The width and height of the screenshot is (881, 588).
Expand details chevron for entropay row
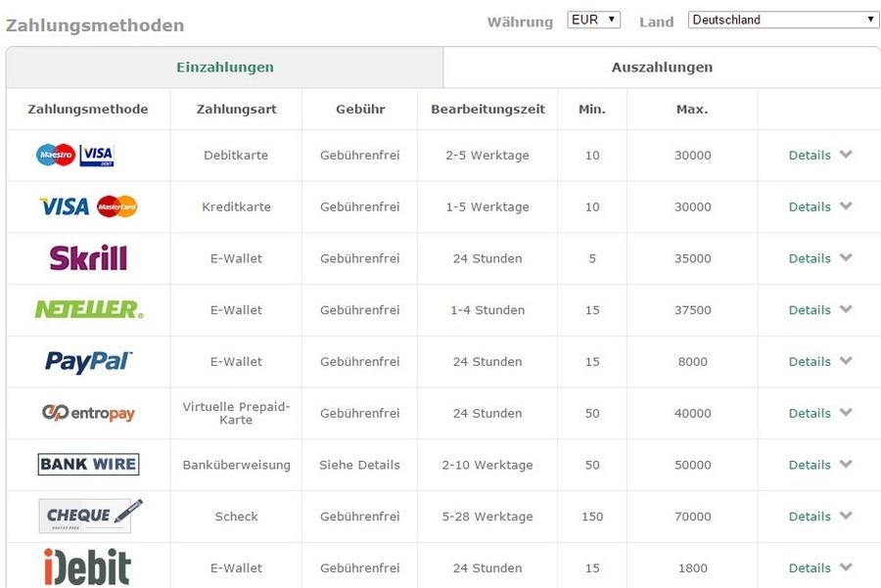click(x=846, y=413)
